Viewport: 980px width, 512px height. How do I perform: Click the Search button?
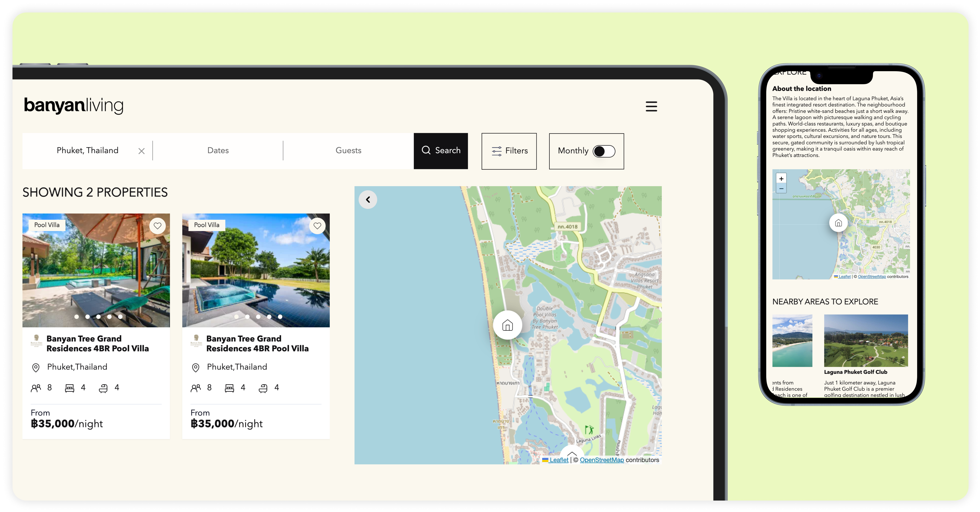pyautogui.click(x=441, y=151)
